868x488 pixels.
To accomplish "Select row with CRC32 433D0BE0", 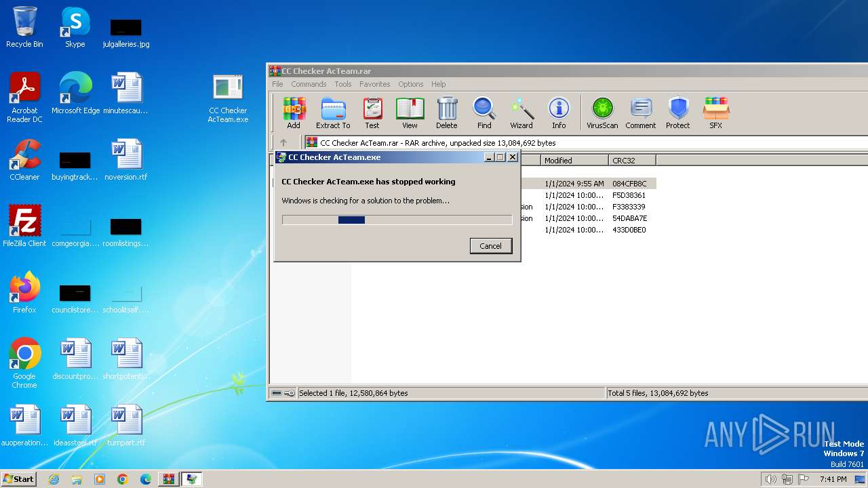I will 587,230.
